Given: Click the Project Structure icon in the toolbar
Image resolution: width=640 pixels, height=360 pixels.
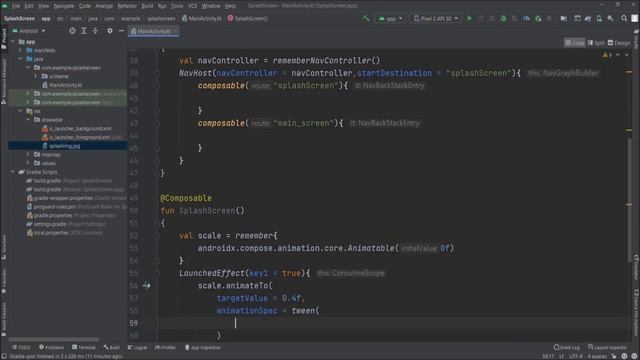Looking at the screenshot, I should tap(564, 18).
